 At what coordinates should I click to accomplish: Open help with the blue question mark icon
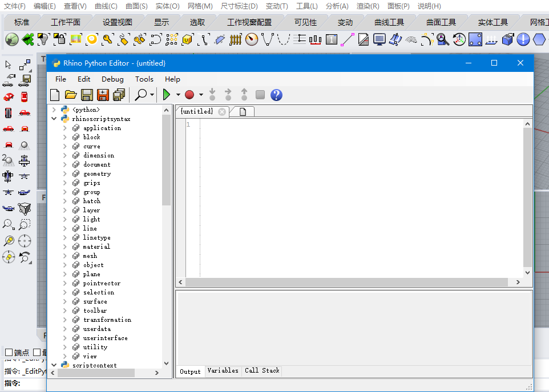(x=276, y=95)
